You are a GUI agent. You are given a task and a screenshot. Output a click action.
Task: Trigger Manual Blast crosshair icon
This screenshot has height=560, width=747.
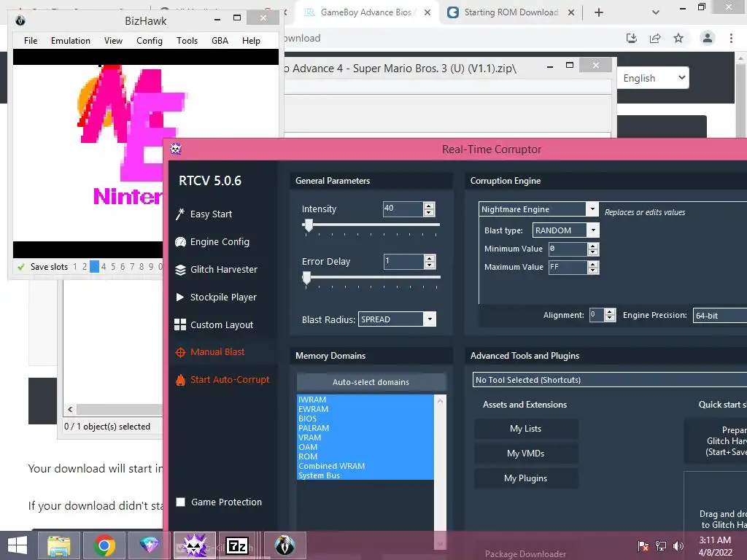pos(180,352)
